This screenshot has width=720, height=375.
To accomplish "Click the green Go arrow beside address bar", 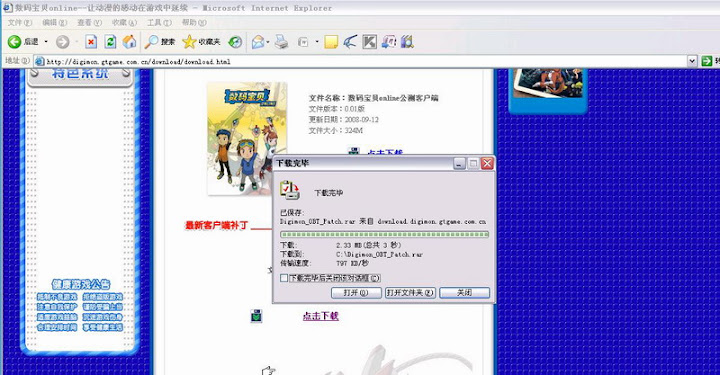I will pos(707,61).
